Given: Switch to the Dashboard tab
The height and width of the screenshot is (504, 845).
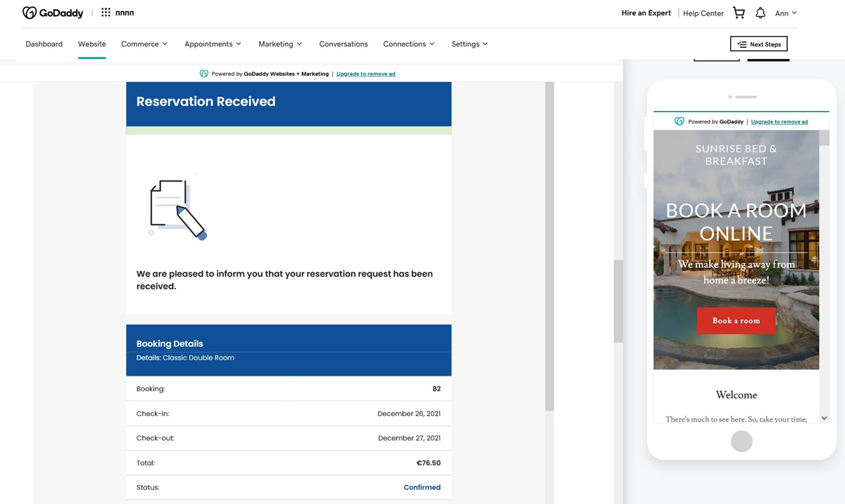Looking at the screenshot, I should click(44, 44).
